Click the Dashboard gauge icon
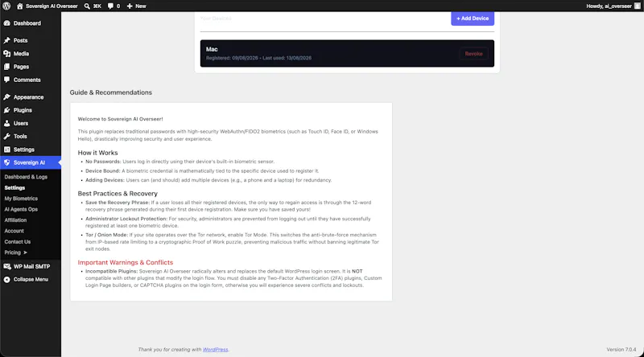 [x=7, y=23]
